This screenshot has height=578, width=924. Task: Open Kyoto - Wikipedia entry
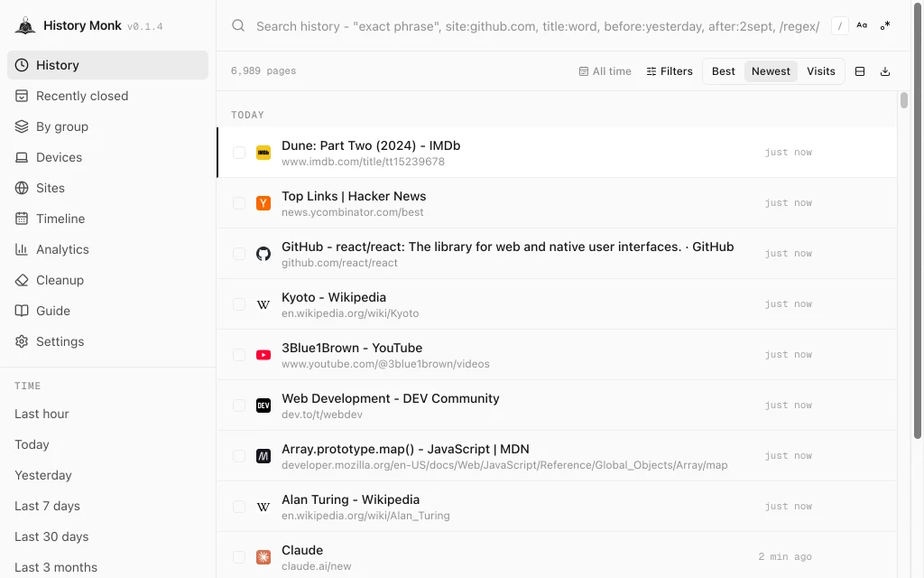(x=334, y=298)
